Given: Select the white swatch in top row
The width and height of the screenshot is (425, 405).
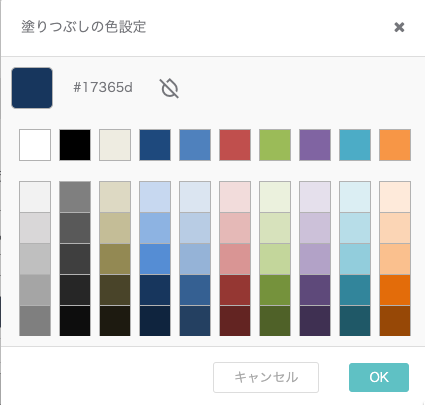Looking at the screenshot, I should pyautogui.click(x=35, y=145).
